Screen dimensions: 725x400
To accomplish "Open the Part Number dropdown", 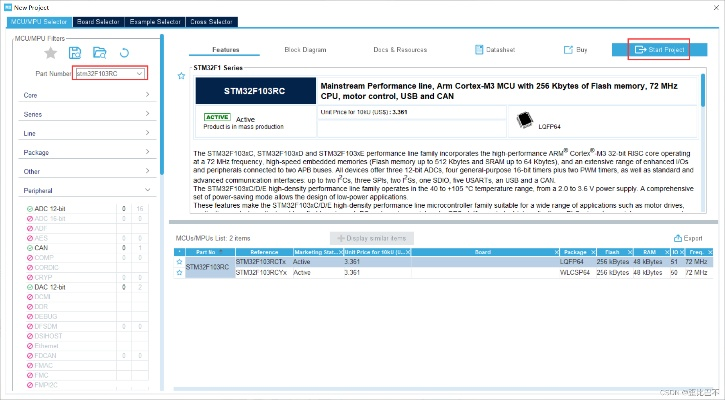I will click(140, 74).
